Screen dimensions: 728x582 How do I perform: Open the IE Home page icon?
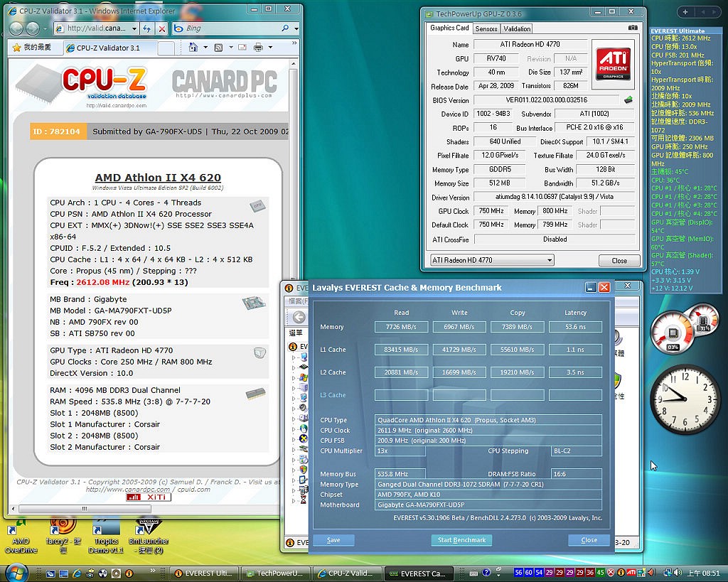pos(193,48)
